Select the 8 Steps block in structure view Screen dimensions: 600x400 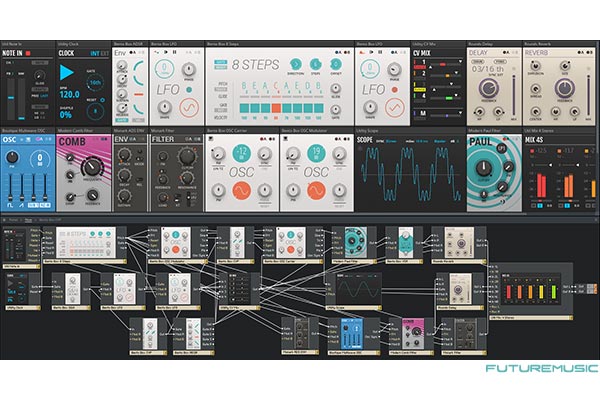point(85,243)
